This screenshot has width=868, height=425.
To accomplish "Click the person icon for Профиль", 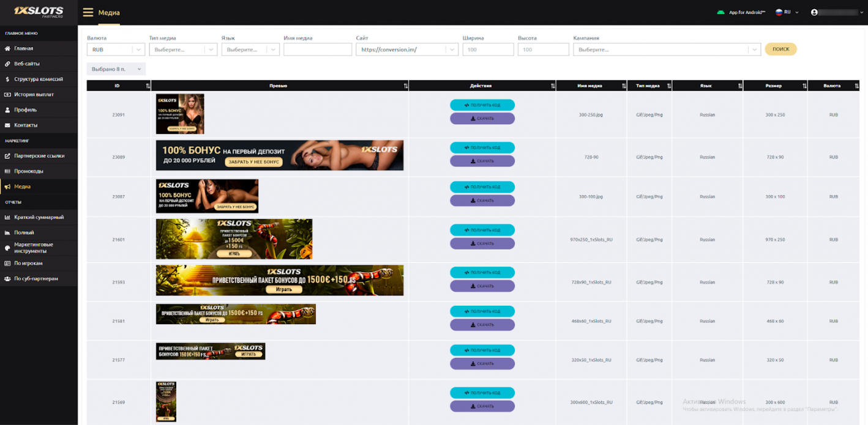I will pyautogui.click(x=7, y=109).
